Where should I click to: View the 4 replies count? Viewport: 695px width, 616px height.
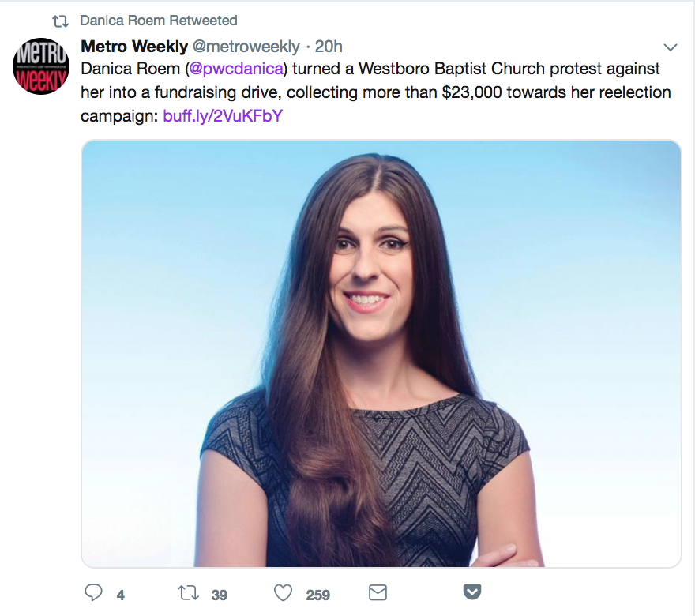121,595
